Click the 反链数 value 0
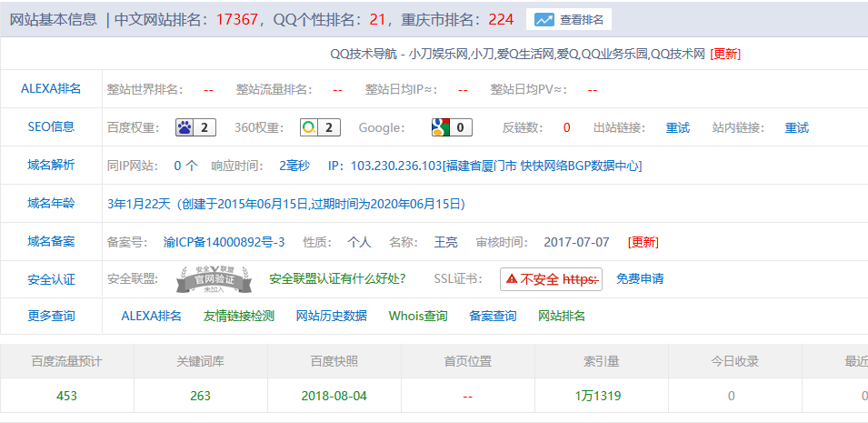The image size is (868, 423). [x=567, y=128]
